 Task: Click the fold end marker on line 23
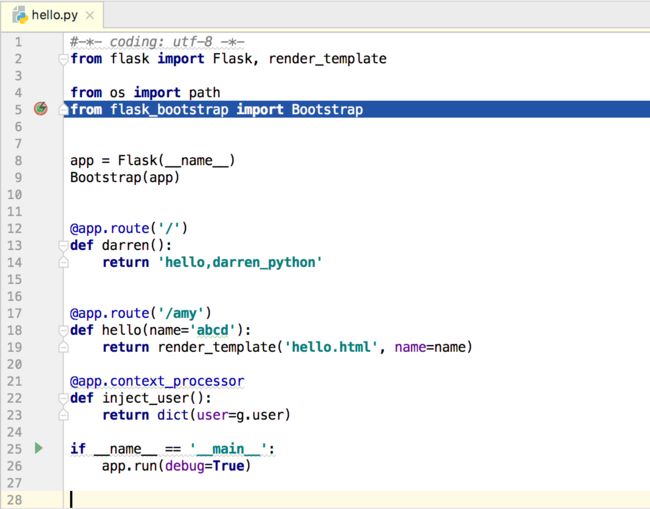click(x=63, y=415)
